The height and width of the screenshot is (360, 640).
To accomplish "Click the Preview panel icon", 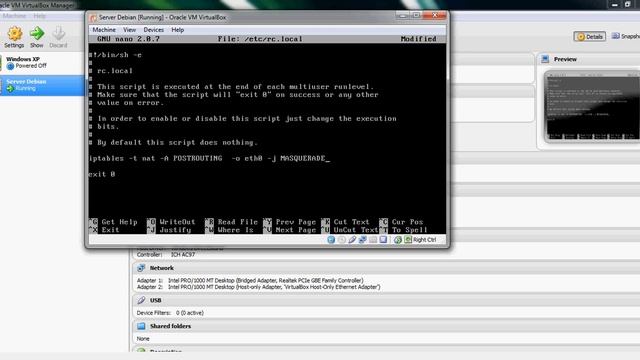I will pyautogui.click(x=545, y=59).
